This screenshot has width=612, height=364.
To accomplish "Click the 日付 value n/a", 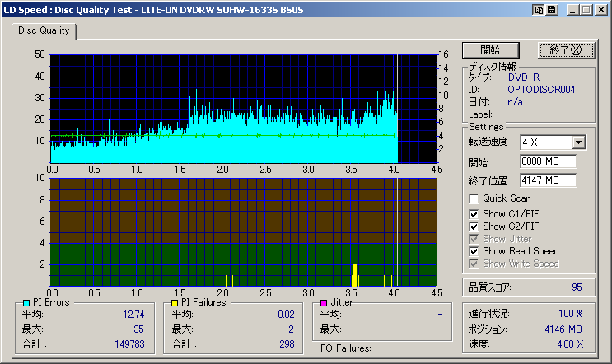I will point(515,102).
